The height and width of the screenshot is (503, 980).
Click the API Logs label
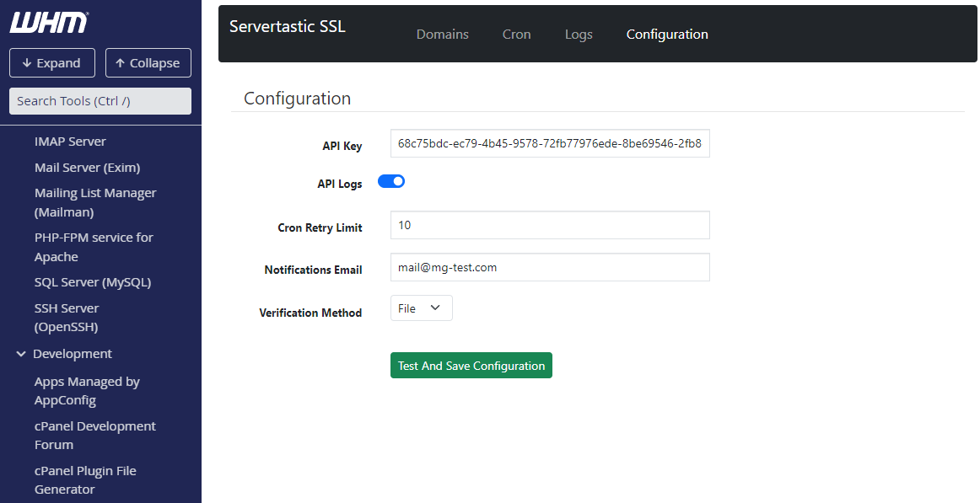(x=340, y=185)
